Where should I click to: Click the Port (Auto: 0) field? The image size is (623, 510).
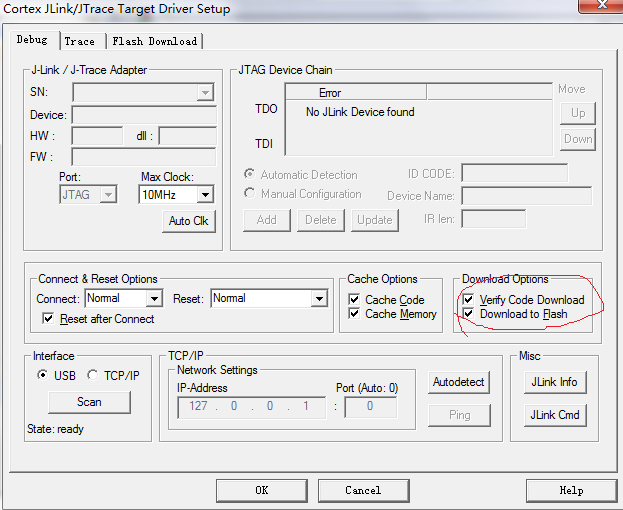tap(370, 407)
